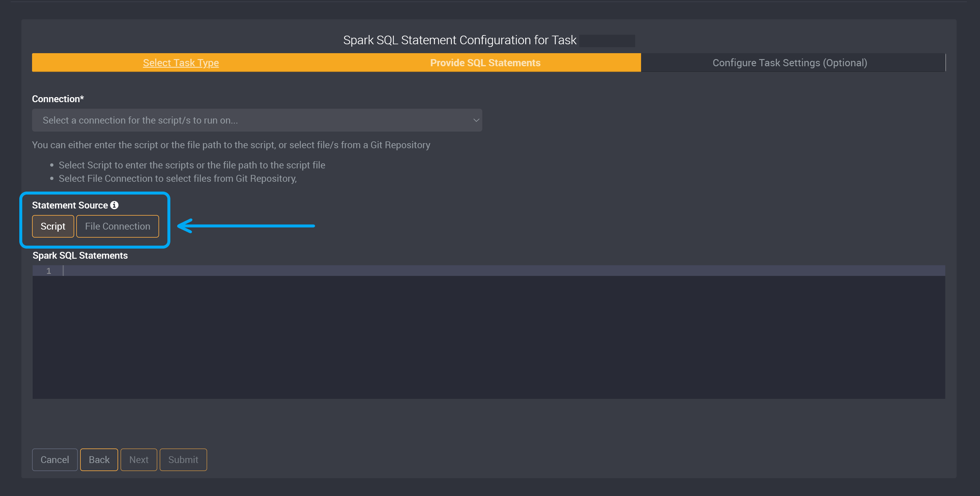Screen dimensions: 980x496
Task: Focus the Spark SQL Statements editor
Action: click(x=489, y=332)
